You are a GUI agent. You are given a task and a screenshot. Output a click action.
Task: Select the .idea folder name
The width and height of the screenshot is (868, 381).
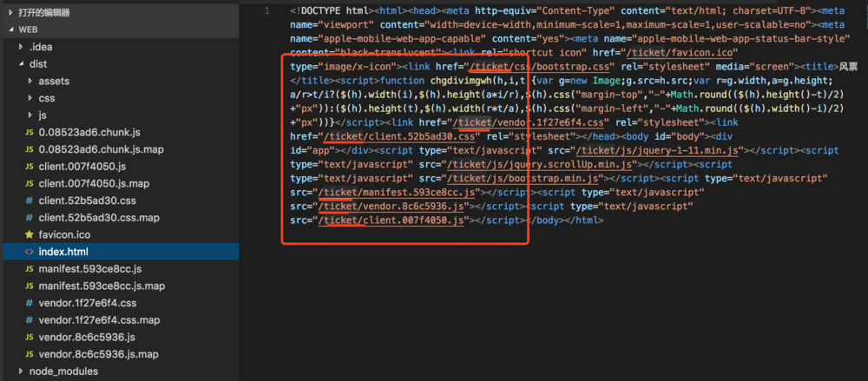41,47
